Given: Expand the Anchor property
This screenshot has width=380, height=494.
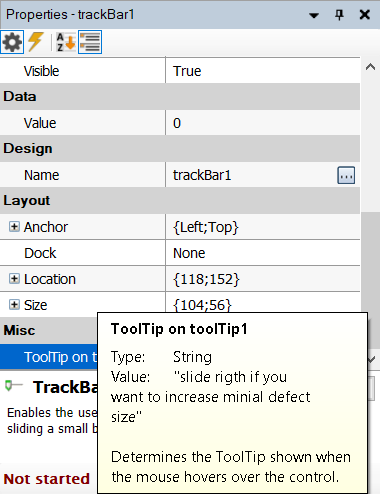Looking at the screenshot, I should 14,227.
